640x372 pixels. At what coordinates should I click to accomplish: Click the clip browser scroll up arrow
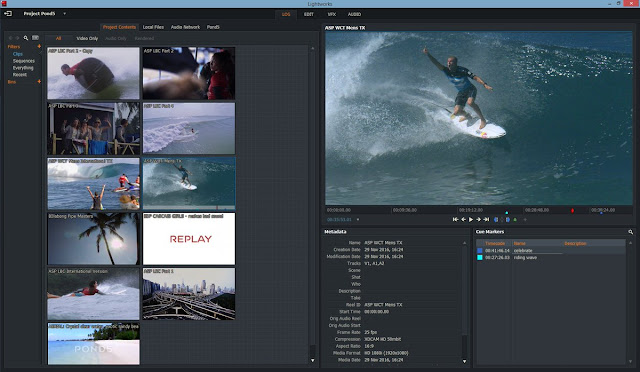[x=313, y=48]
